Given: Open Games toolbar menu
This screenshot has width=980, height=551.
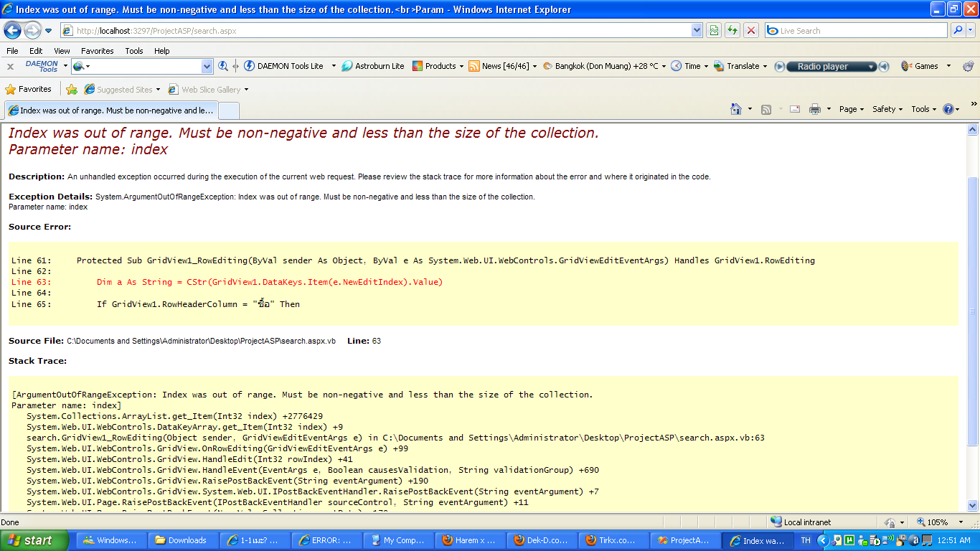Looking at the screenshot, I should click(925, 66).
